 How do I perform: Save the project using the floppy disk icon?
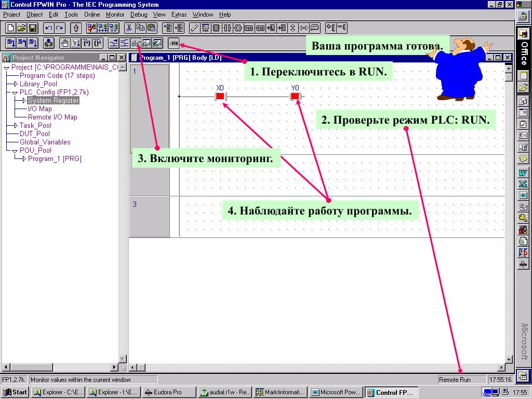pyautogui.click(x=33, y=28)
